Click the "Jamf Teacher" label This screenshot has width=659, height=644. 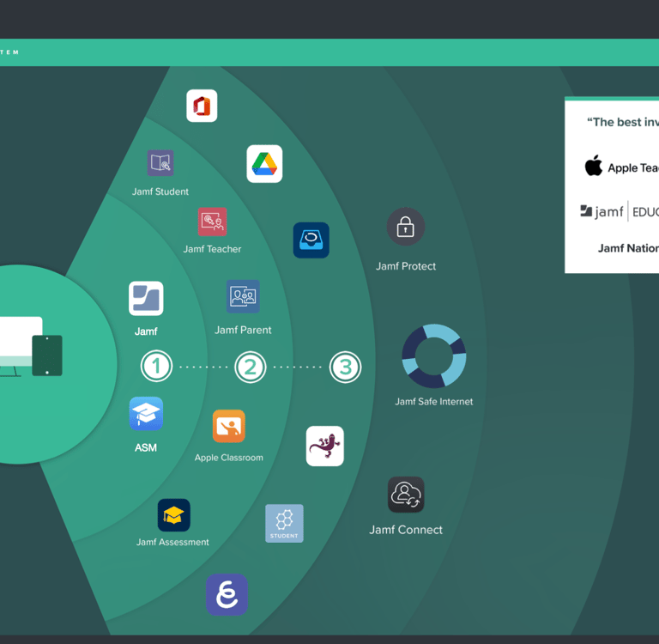pyautogui.click(x=212, y=249)
